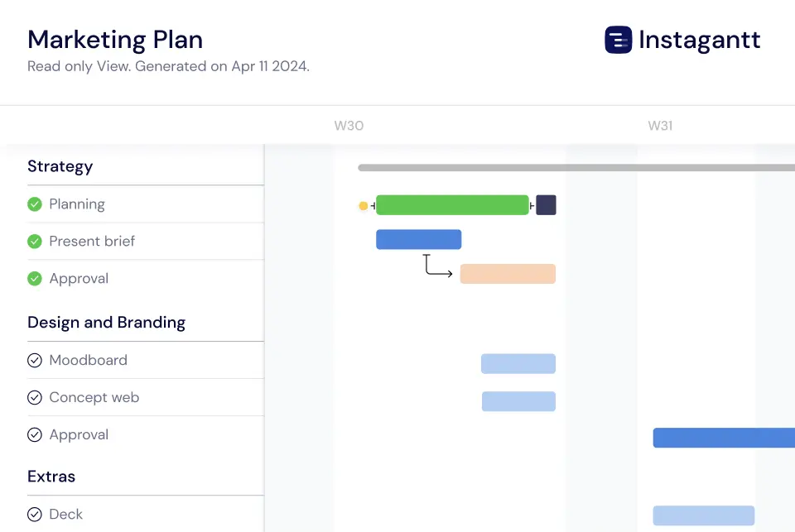Screen dimensions: 795x532
Task: Click the yellow milestone dot before the green bar
Action: pos(364,205)
